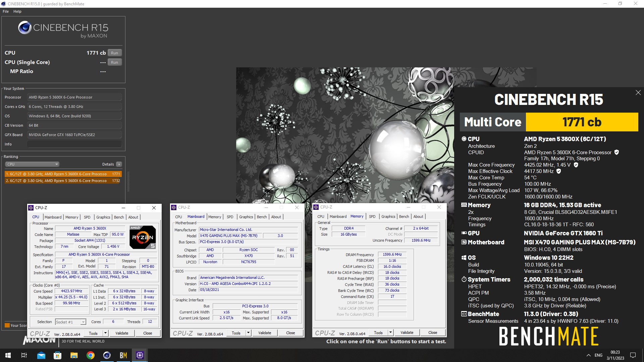Click System Timers stopwatch icon
Viewport: 644px width, 362px height.
464,279
